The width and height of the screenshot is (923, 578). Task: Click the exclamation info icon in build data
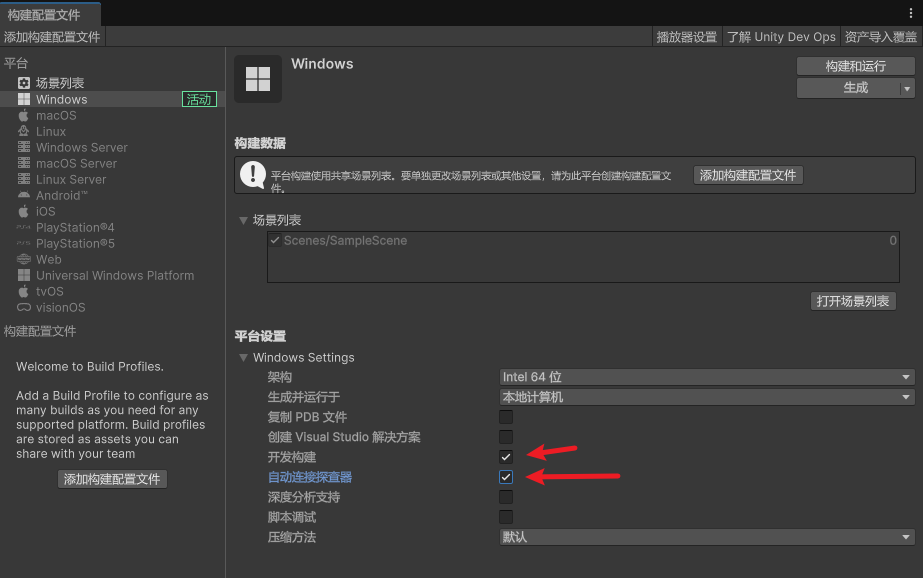coord(253,175)
